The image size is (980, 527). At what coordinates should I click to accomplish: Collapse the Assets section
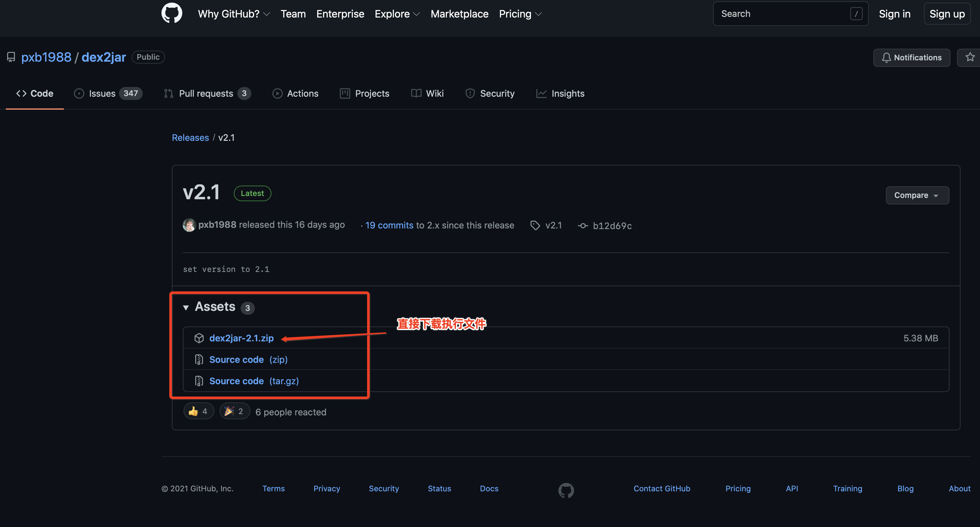click(186, 307)
